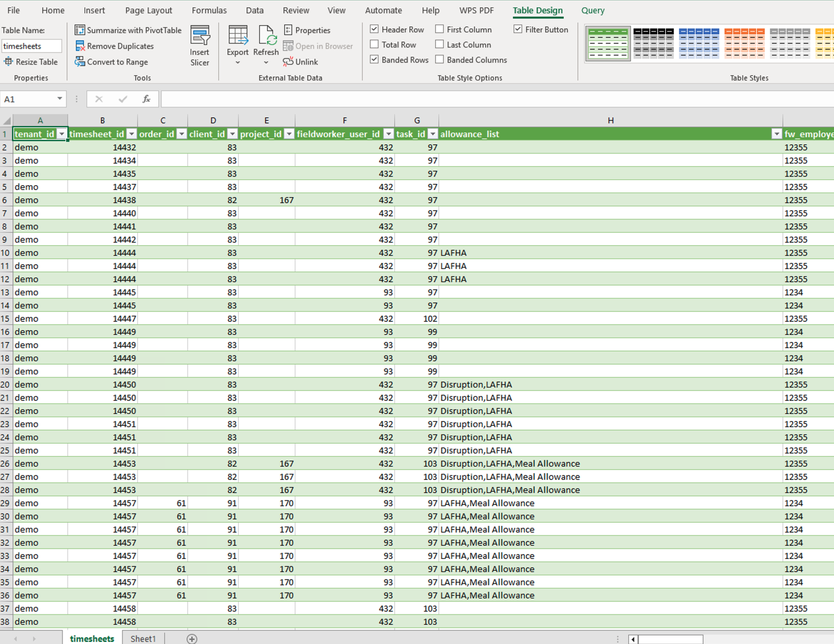
Task: Open the timesheet_id column filter dropdown
Action: point(131,133)
